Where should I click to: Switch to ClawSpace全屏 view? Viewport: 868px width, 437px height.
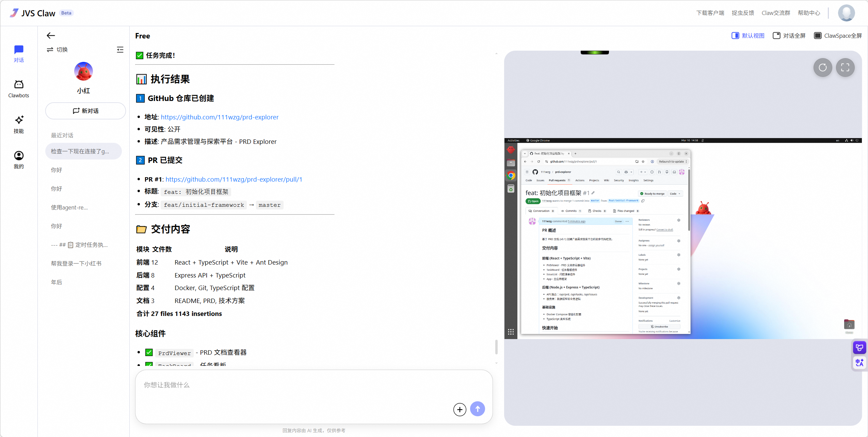[x=838, y=35]
